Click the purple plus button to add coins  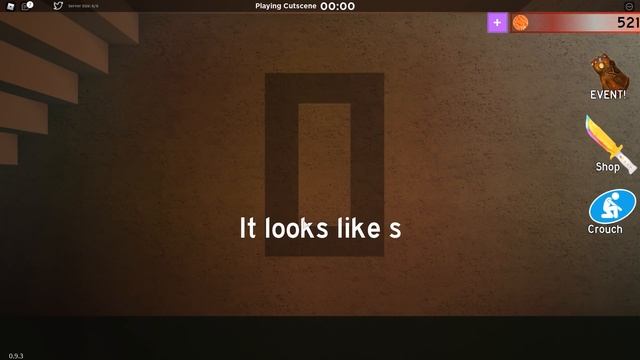click(x=497, y=22)
